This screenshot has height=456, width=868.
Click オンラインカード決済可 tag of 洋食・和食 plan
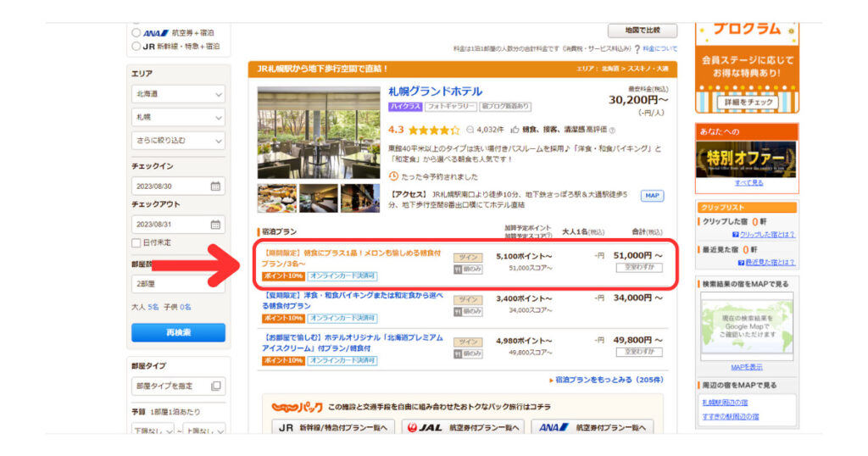point(342,318)
